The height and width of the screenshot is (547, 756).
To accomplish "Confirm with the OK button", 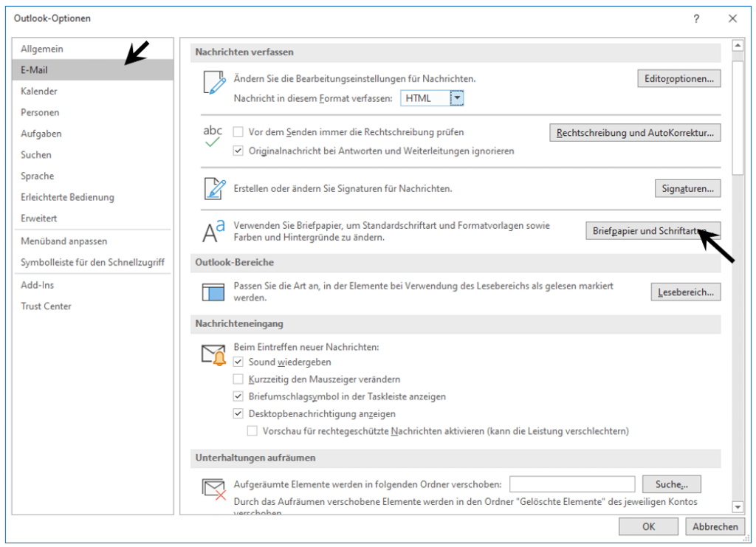I will click(648, 527).
